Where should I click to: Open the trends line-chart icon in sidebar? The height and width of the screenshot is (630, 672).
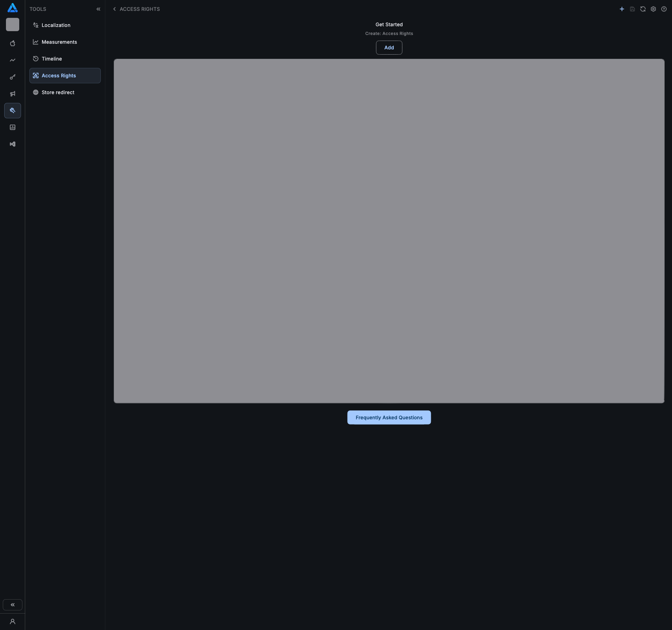(x=13, y=60)
